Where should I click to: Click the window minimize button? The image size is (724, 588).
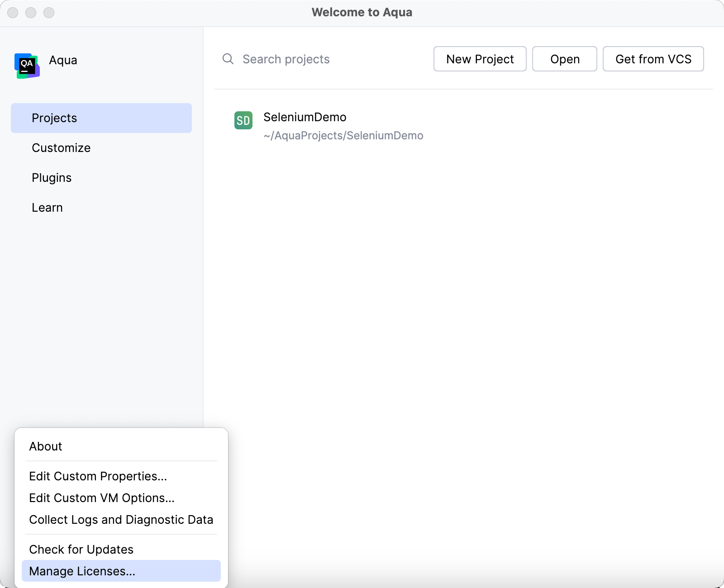[x=31, y=13]
